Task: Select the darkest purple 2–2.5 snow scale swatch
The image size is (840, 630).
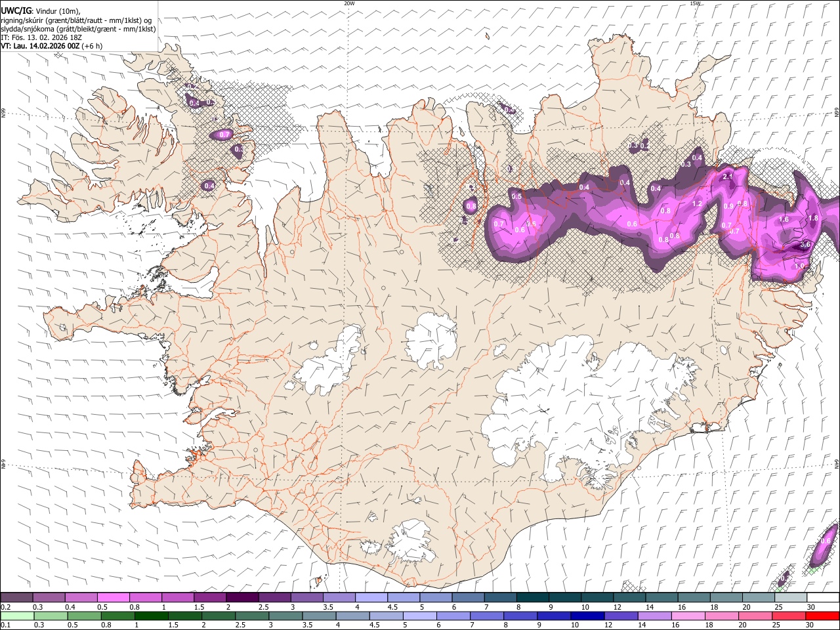Action: click(241, 598)
